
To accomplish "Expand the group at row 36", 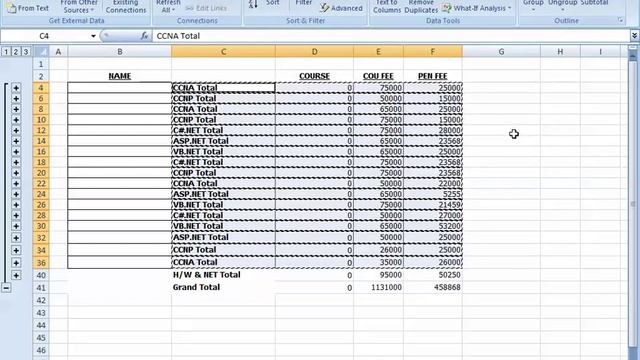I will 16,262.
